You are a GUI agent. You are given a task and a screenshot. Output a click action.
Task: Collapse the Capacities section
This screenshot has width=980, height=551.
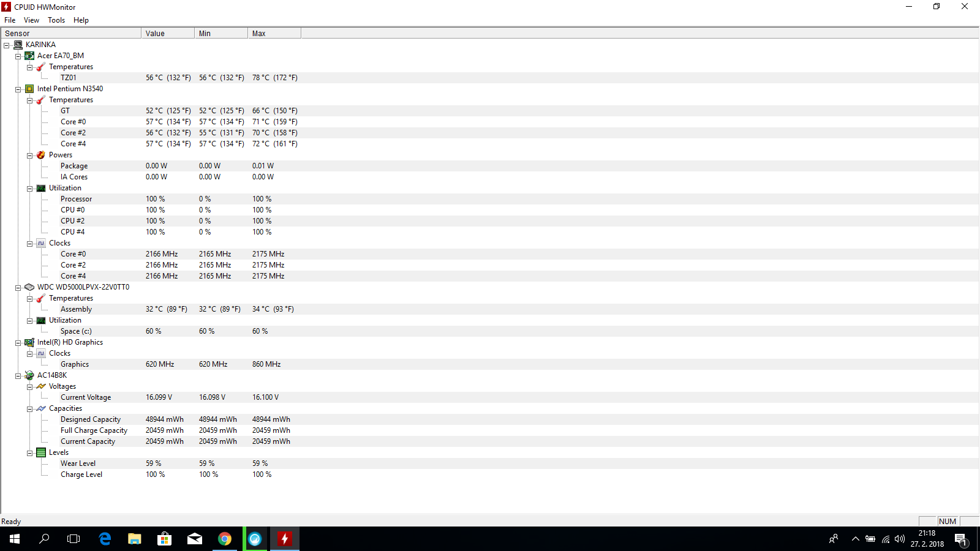click(30, 409)
